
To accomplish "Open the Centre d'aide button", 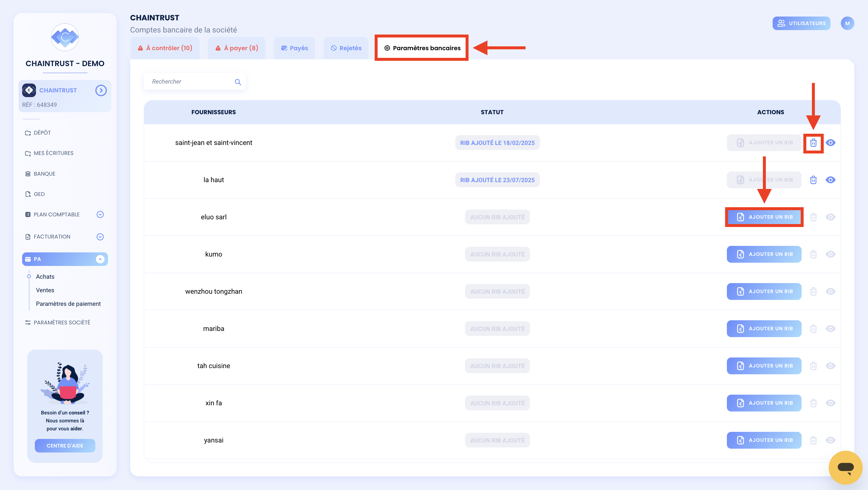I will 65,445.
